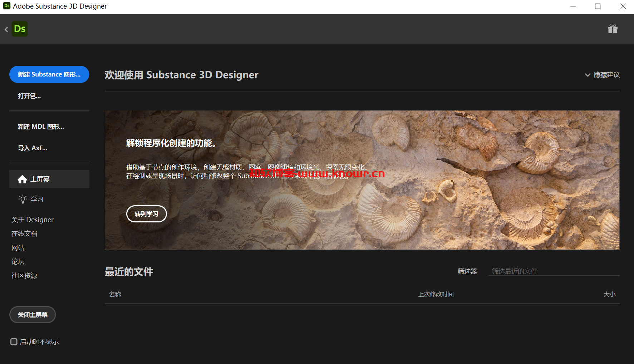634x364 pixels.
Task: Sort recent files by 大小 column
Action: coord(610,294)
